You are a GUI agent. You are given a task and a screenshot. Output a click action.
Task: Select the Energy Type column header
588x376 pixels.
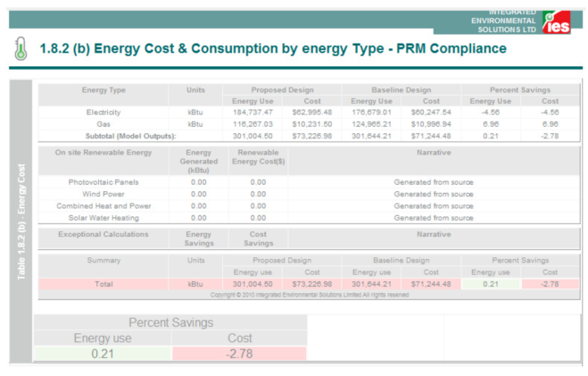104,90
